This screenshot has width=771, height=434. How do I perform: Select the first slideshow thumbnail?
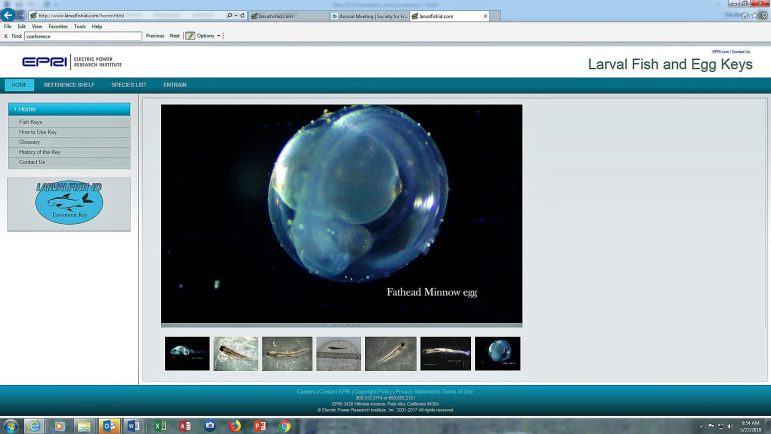click(x=187, y=354)
